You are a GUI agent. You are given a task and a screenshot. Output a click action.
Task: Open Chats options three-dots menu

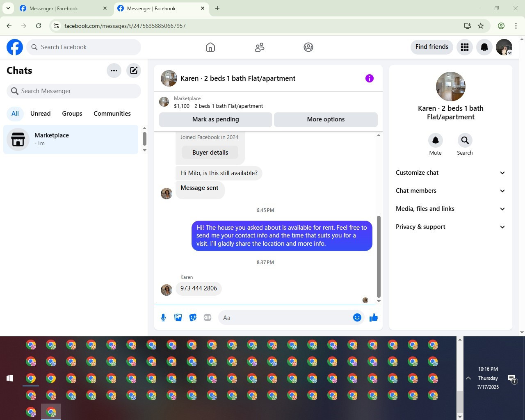click(x=114, y=71)
